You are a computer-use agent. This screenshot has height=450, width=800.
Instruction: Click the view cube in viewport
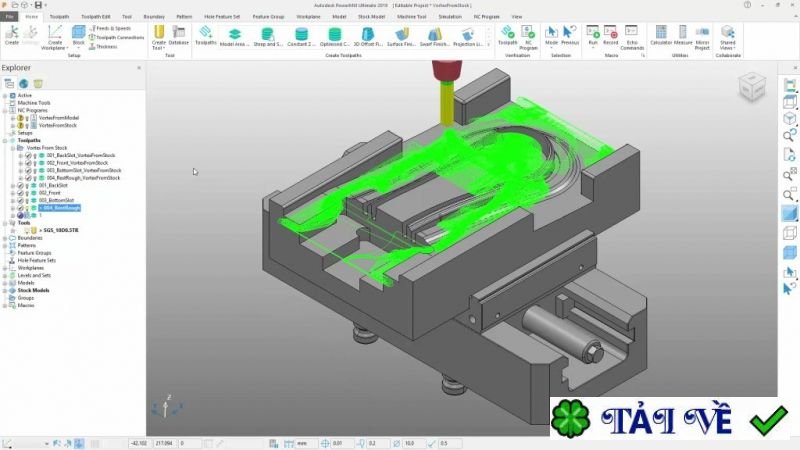[752, 87]
